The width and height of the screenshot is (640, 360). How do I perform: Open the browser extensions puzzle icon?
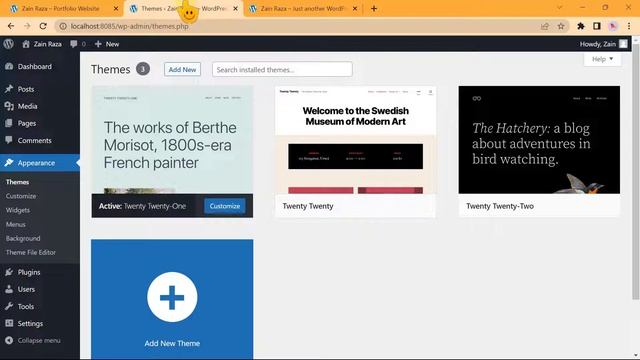(580, 26)
